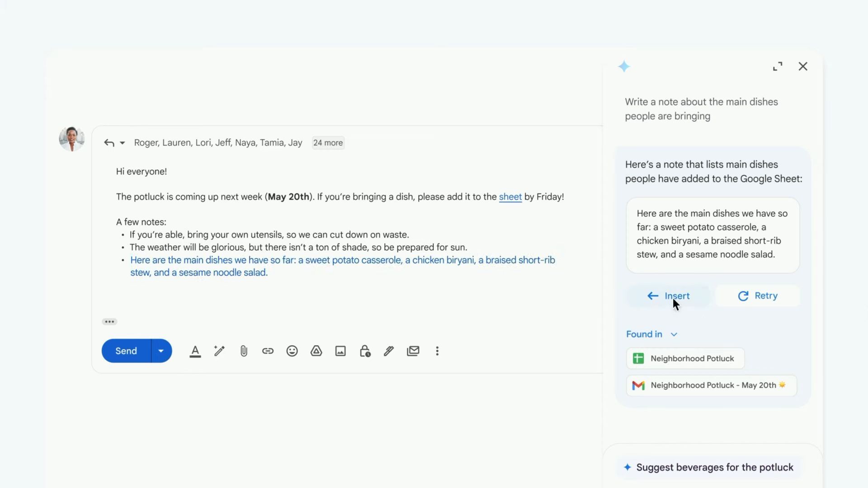Show the 24 more recipients
868x488 pixels.
pyautogui.click(x=328, y=143)
